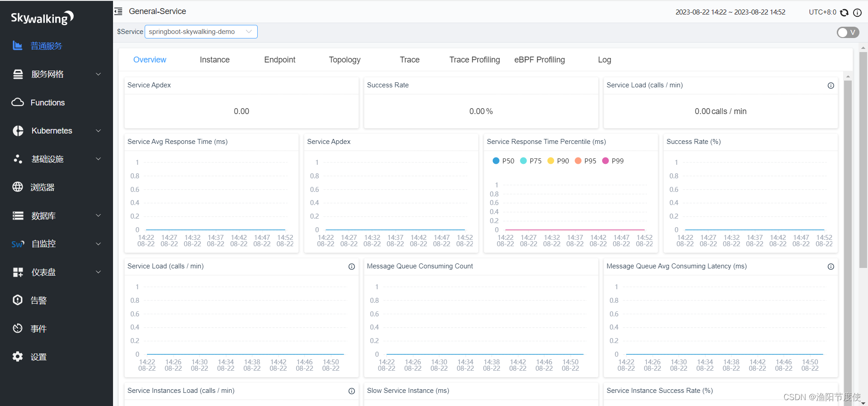Toggle P90 series in percentile legend
Viewport: 868px width, 406px height.
(558, 161)
